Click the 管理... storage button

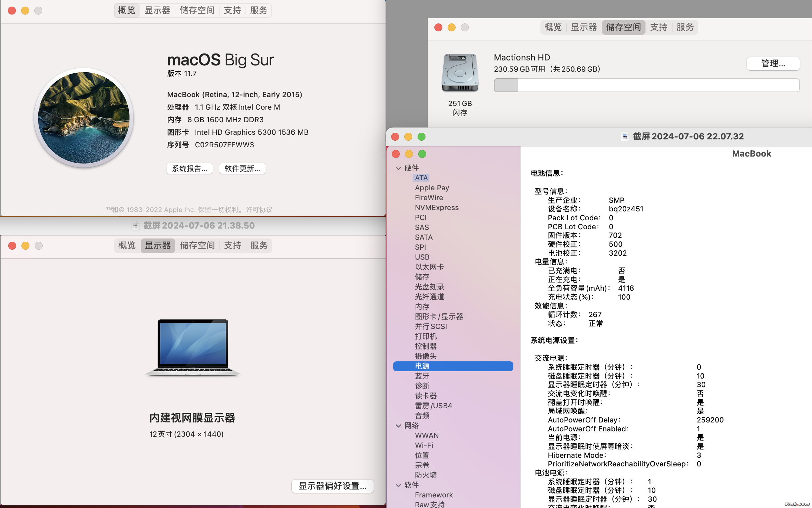(772, 63)
